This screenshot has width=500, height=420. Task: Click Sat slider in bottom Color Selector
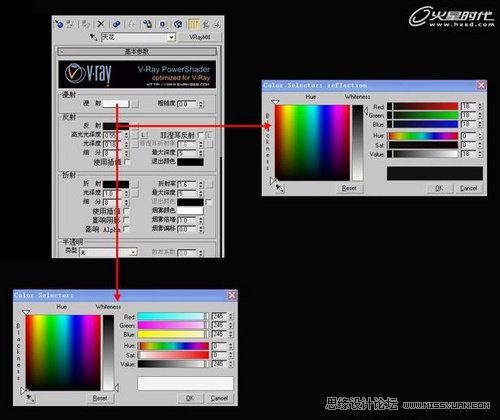[x=173, y=355]
